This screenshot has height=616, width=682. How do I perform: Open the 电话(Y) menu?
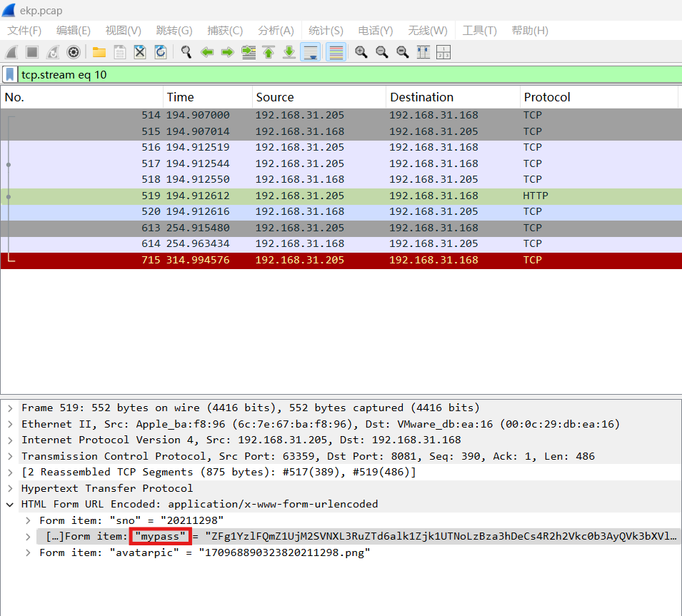click(x=376, y=31)
